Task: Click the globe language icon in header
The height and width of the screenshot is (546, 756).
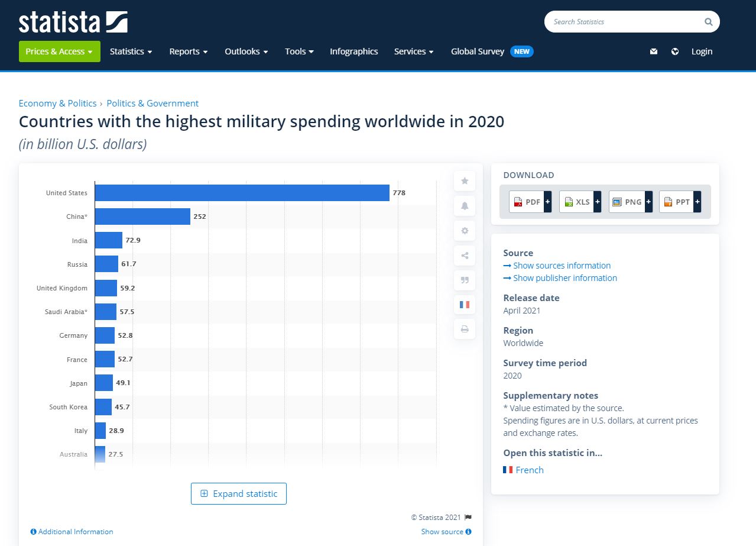Action: [675, 51]
